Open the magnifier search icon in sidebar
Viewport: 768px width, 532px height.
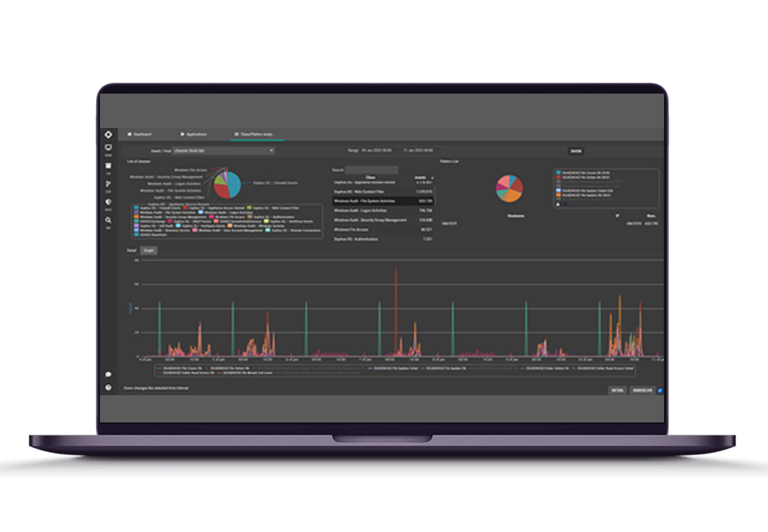(x=108, y=221)
